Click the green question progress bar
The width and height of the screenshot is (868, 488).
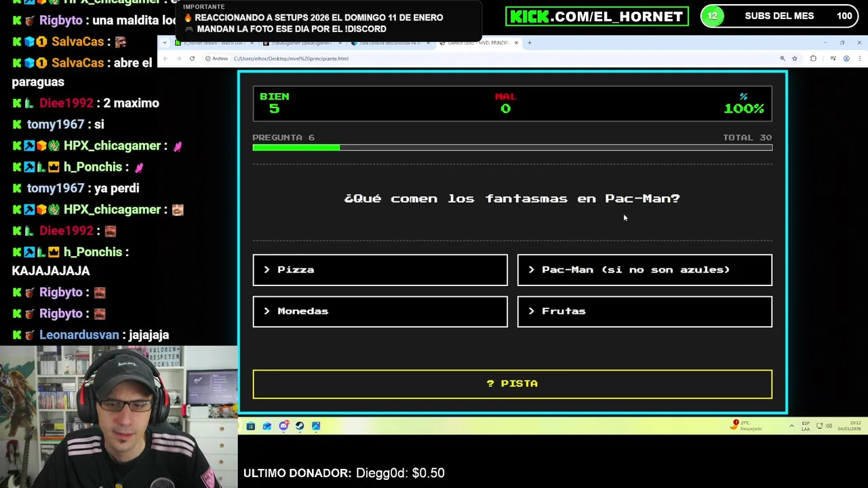512,147
